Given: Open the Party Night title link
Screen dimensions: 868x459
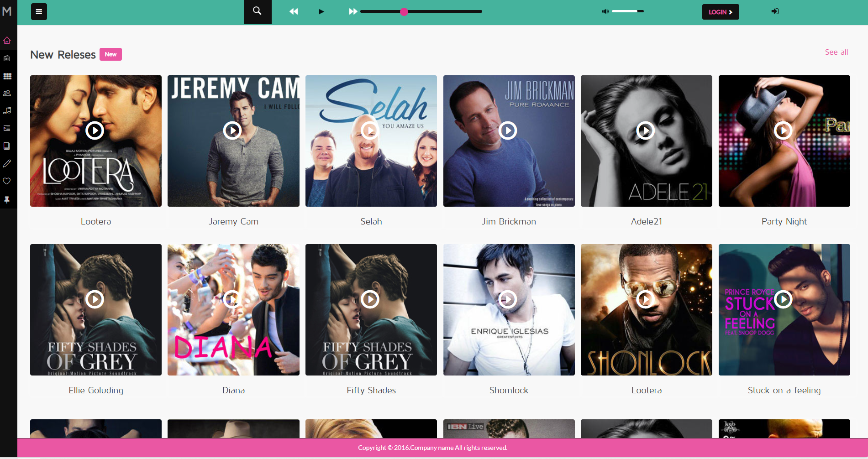Looking at the screenshot, I should pyautogui.click(x=784, y=221).
